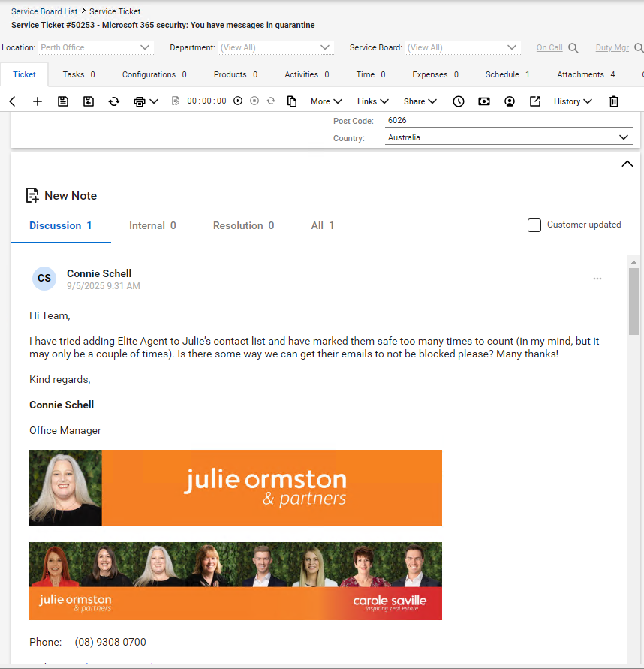Click the On Call link

tap(549, 47)
